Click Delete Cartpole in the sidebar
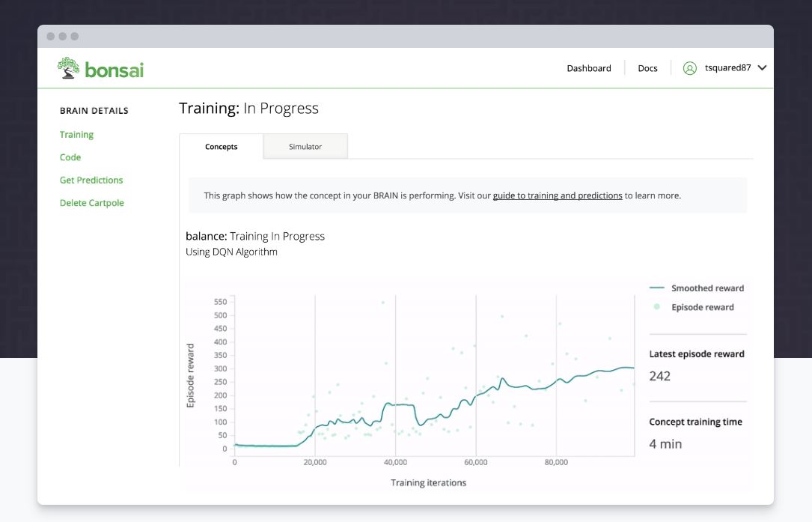Viewport: 812px width, 522px height. click(x=92, y=202)
